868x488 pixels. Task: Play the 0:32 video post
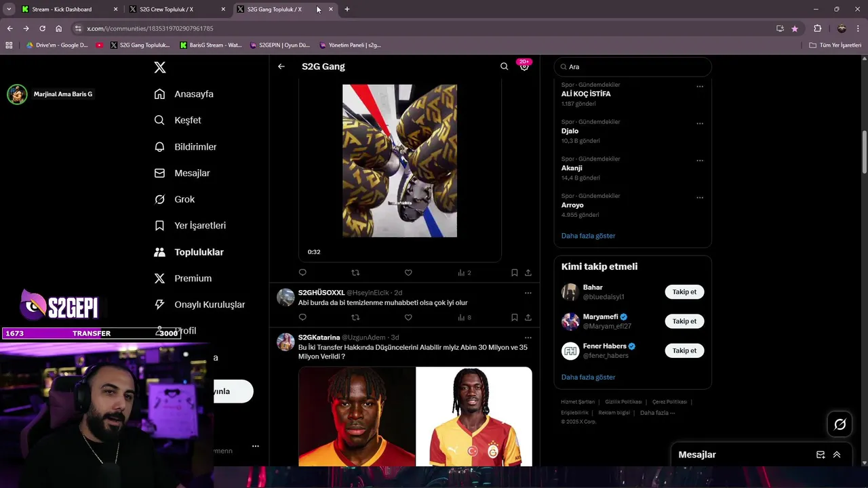(x=399, y=161)
